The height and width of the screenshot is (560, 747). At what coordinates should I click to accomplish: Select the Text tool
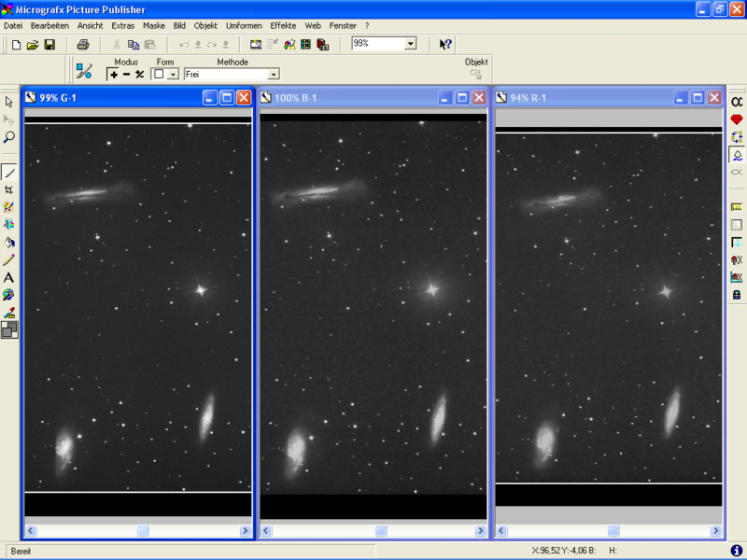9,277
